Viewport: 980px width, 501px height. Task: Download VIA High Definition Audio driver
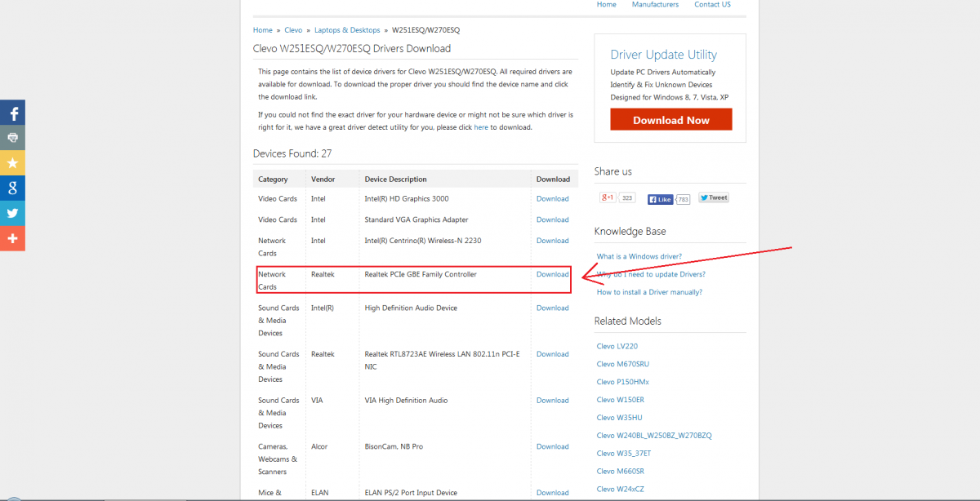552,401
